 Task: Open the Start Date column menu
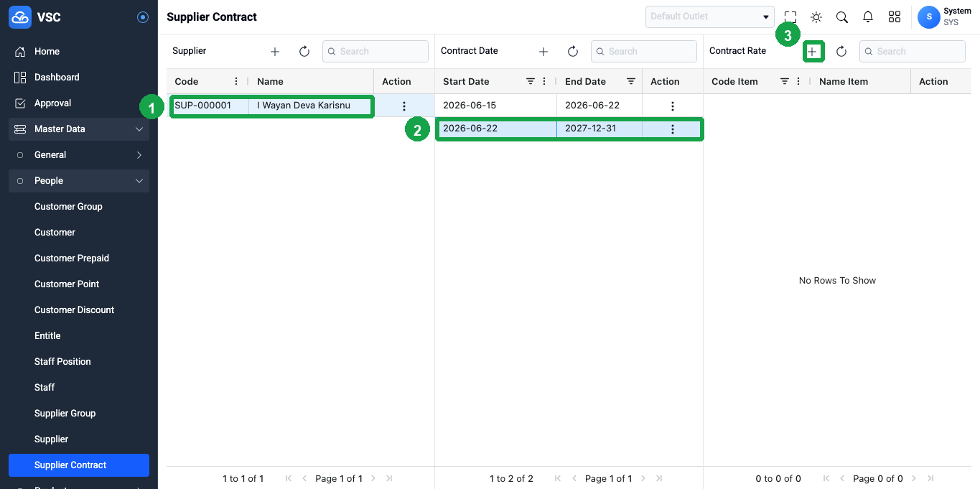[544, 81]
